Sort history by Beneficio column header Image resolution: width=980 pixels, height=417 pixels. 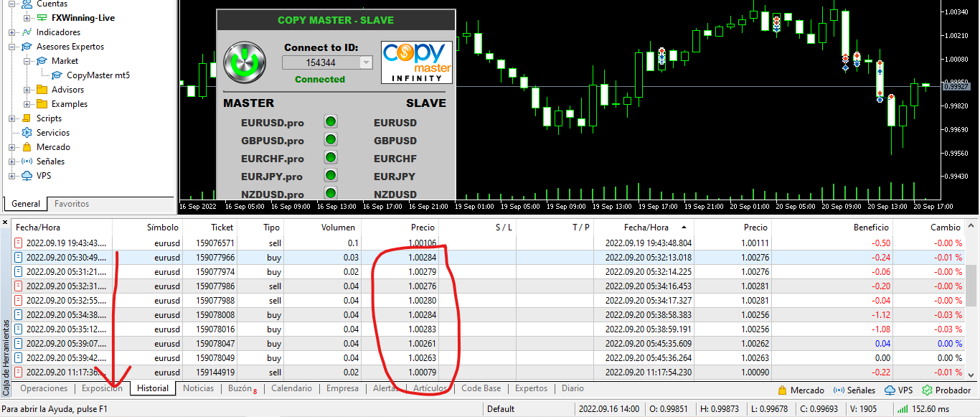(831, 227)
